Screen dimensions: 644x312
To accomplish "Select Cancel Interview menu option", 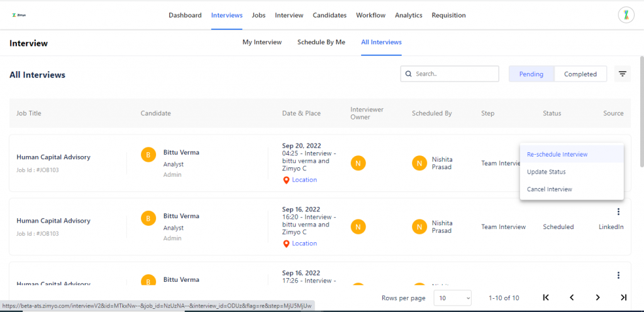I will (549, 189).
